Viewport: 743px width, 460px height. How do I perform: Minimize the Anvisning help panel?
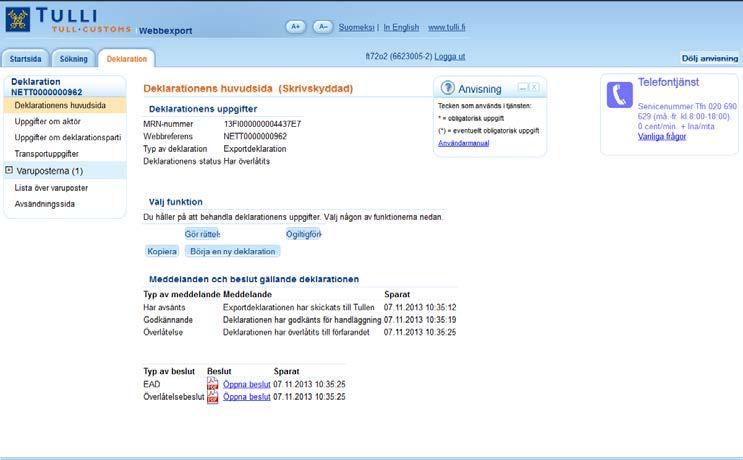click(523, 88)
